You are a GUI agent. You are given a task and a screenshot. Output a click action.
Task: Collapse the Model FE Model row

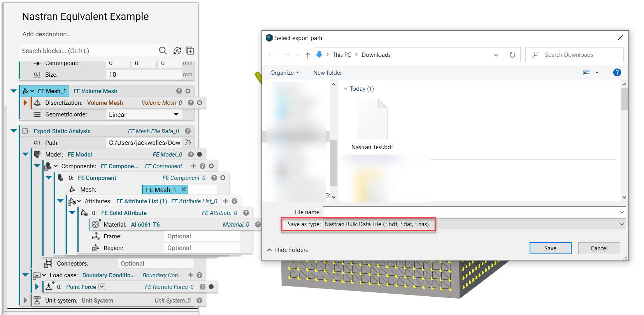click(x=25, y=154)
